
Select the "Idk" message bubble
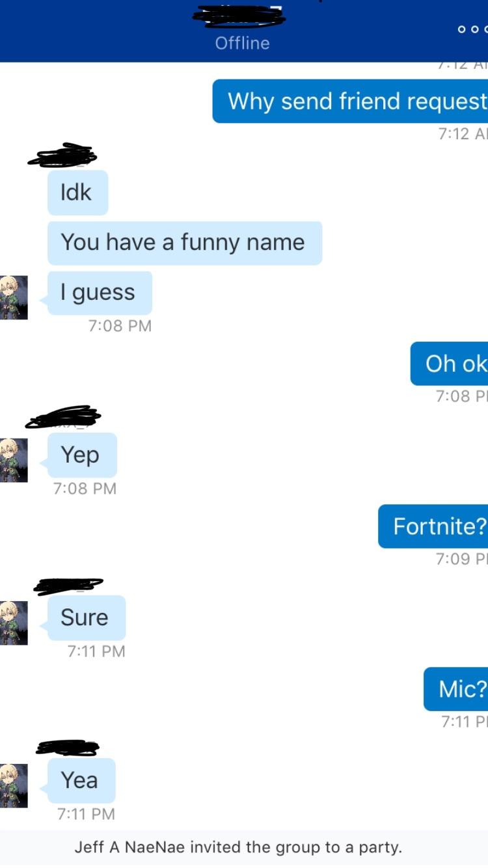pos(77,193)
